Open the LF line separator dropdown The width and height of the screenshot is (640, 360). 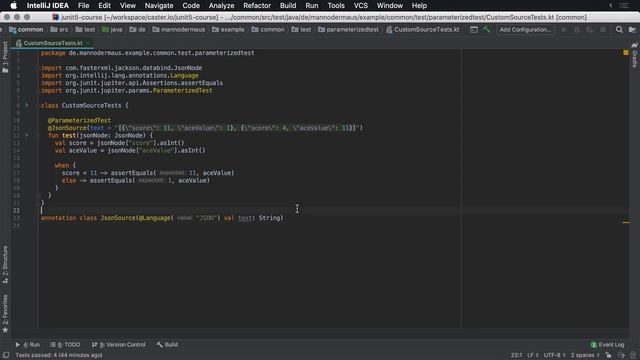click(533, 355)
